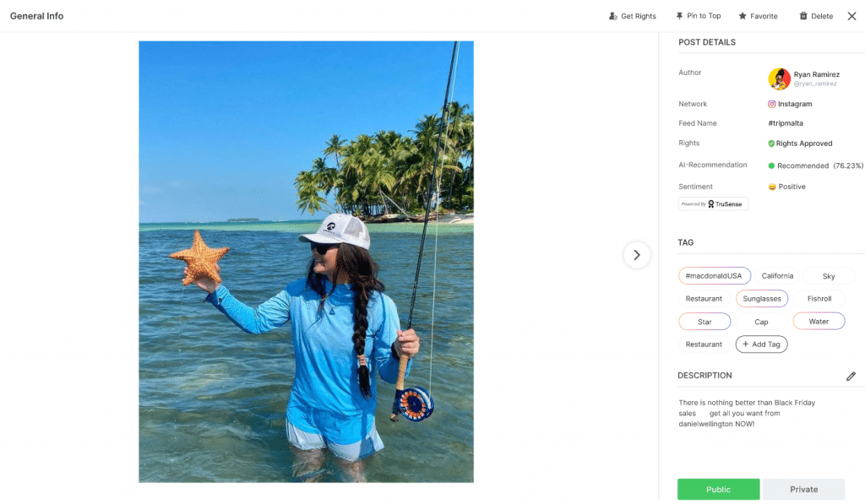Viewport: 865px width, 504px height.
Task: Close the General Info view
Action: [851, 15]
